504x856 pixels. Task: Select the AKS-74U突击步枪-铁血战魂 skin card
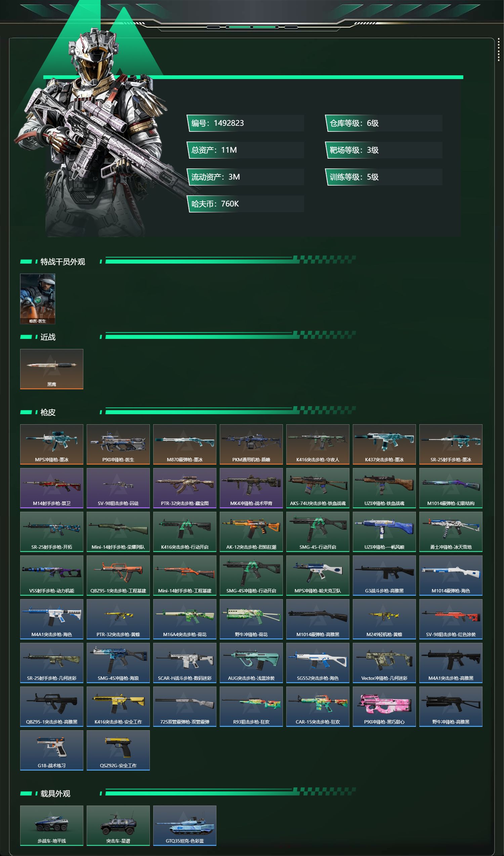click(318, 488)
